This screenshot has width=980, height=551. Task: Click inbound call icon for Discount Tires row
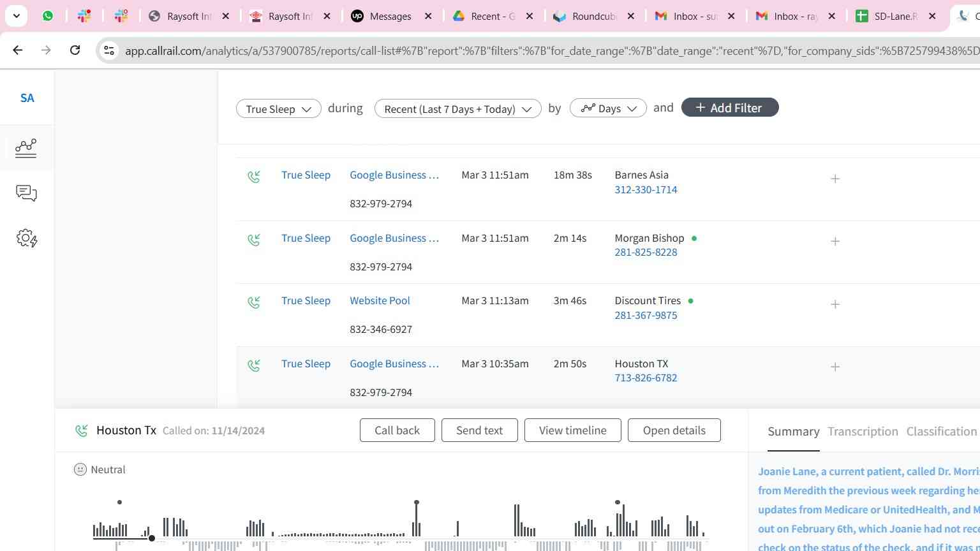click(x=254, y=302)
